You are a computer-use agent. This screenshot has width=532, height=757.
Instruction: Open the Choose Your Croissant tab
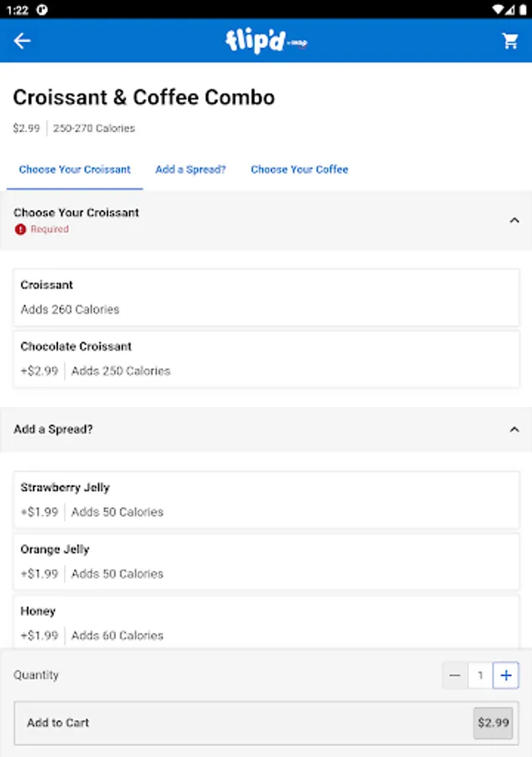(75, 169)
